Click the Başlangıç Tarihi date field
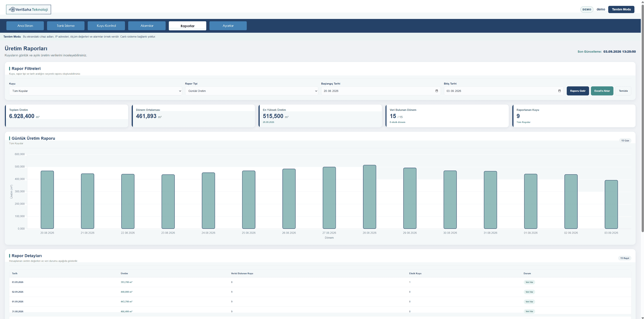644x319 pixels. [381, 91]
